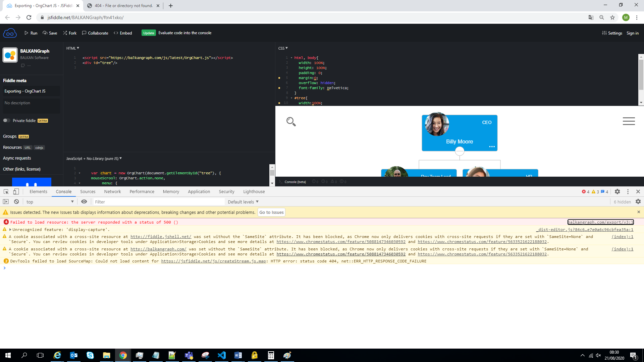This screenshot has width=644, height=362.
Task: Open the org chart search magnifier
Action: point(291,122)
